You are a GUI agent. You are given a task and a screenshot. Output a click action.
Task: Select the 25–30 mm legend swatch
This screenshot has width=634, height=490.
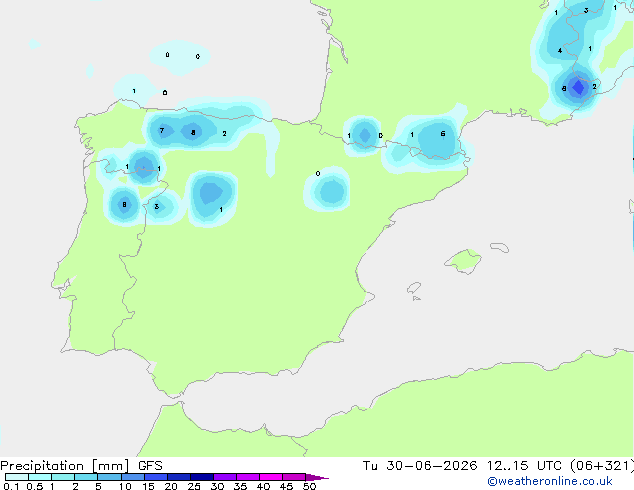pyautogui.click(x=201, y=477)
